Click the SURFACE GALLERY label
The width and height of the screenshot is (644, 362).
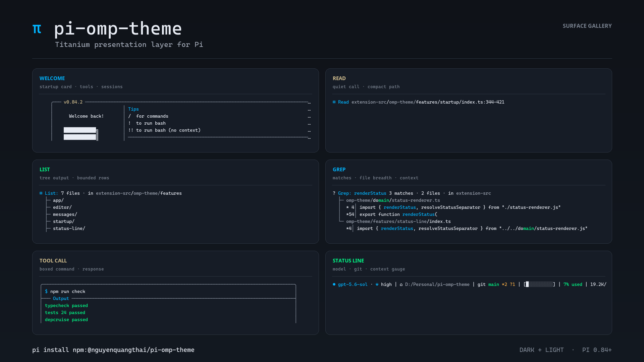587,26
